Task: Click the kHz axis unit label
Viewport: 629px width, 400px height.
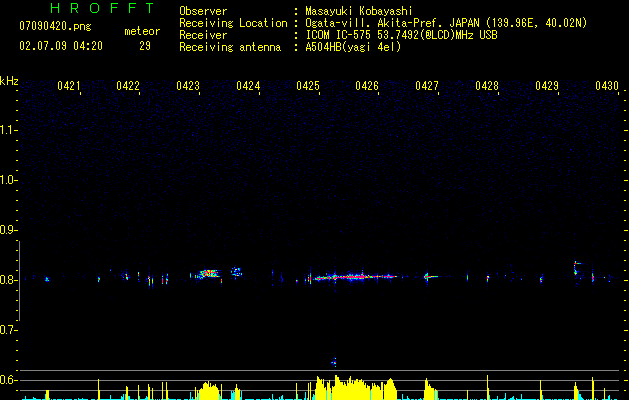Action: [x=9, y=81]
